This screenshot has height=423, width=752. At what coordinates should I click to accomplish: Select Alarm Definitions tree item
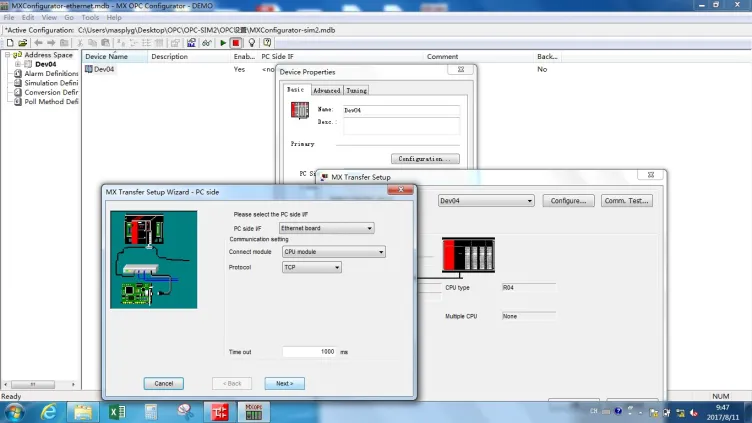(51, 73)
